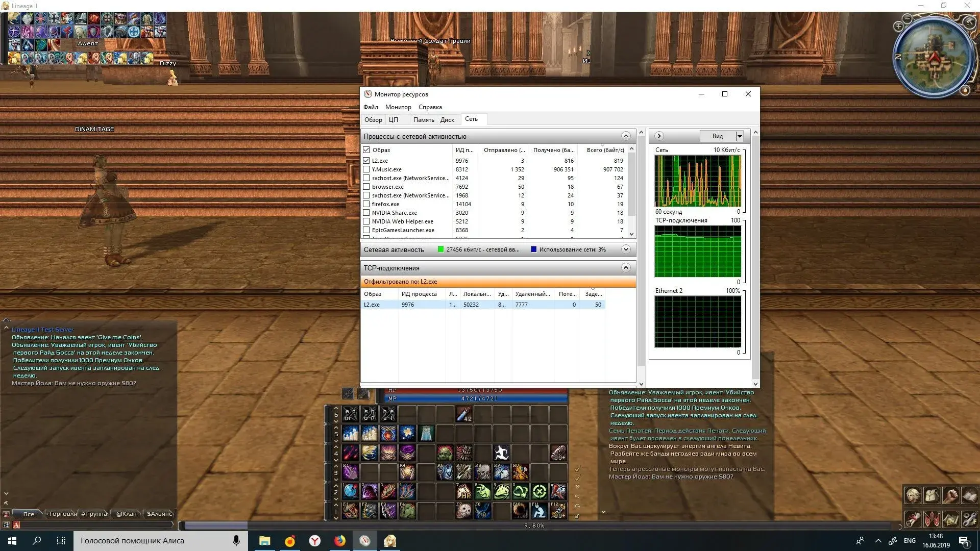Check the EpicGamesLauncher.exe checkbox

pos(366,230)
